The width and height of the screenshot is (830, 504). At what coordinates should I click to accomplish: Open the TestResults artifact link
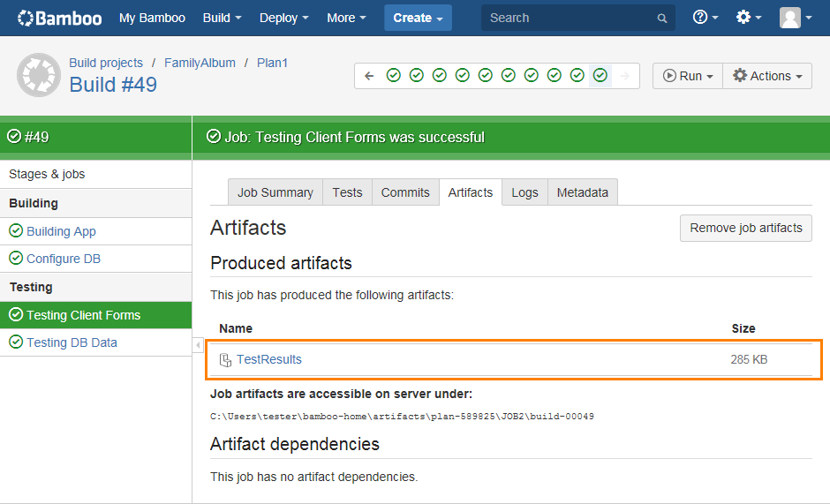pyautogui.click(x=268, y=359)
